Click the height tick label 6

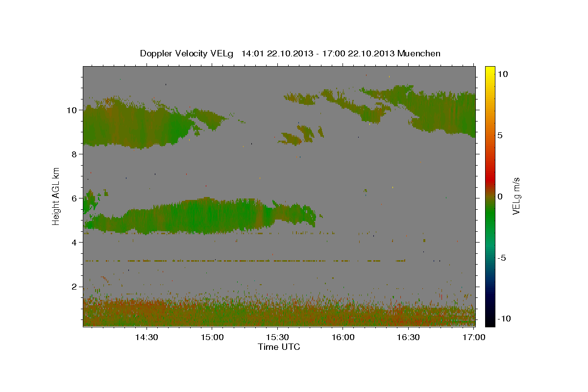click(74, 198)
